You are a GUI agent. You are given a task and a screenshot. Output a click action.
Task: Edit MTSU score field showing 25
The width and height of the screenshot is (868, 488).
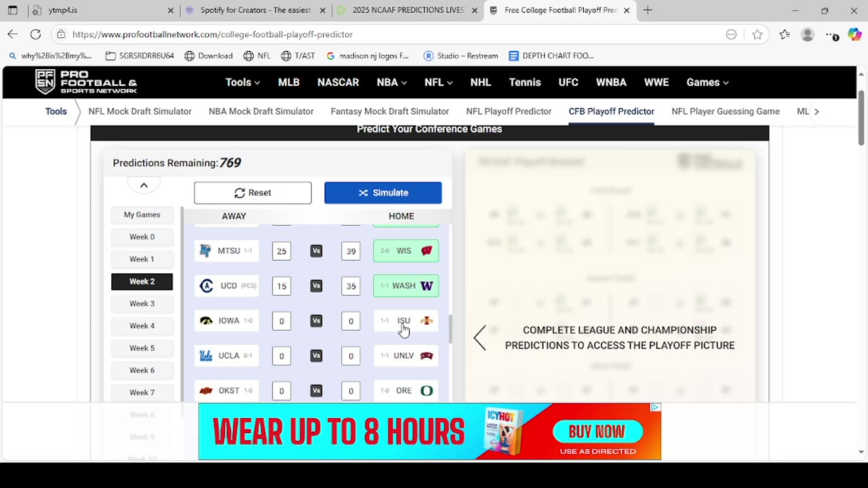tap(281, 251)
